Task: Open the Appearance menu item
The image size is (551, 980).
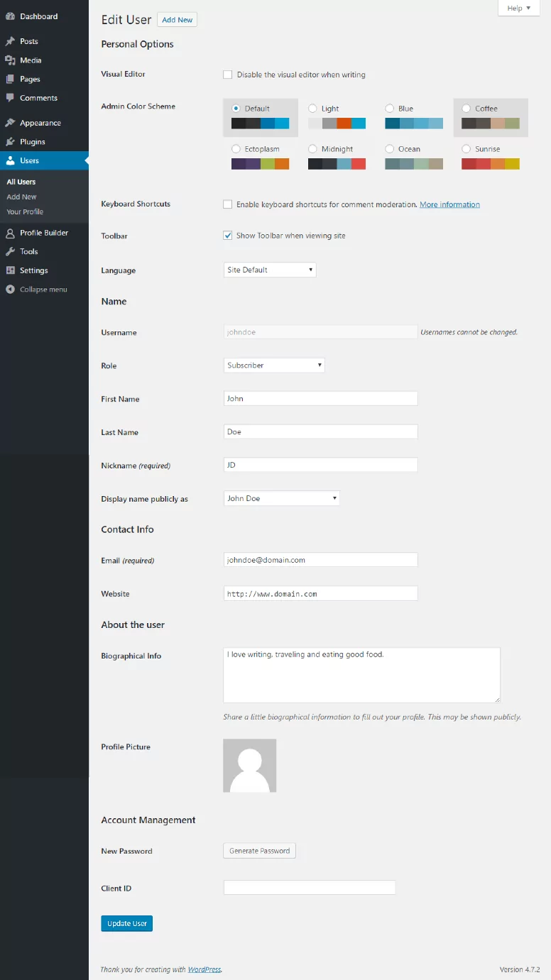Action: click(44, 123)
